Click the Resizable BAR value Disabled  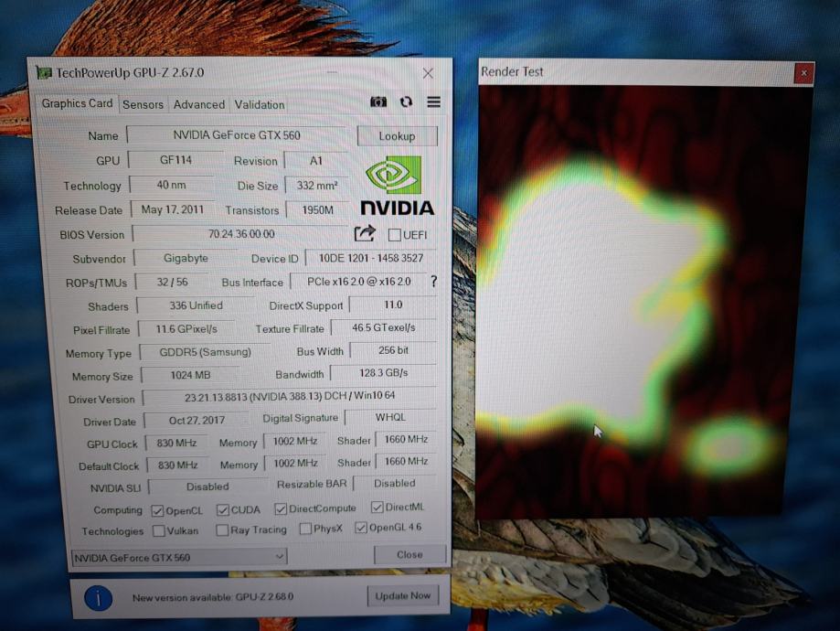pyautogui.click(x=394, y=484)
